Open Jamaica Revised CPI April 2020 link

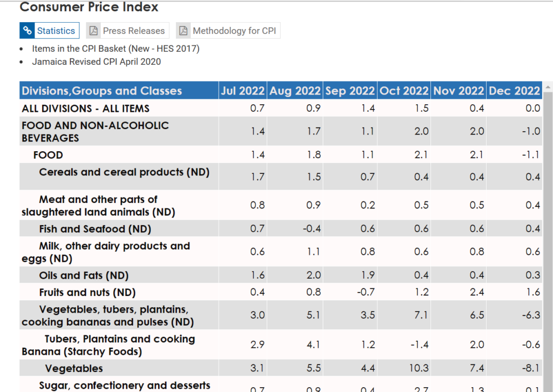(96, 62)
